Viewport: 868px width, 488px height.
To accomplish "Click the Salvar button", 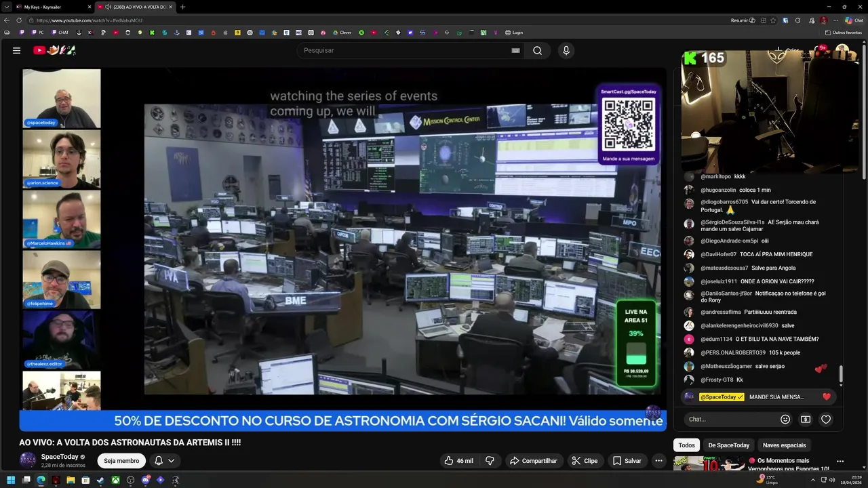I will click(627, 461).
